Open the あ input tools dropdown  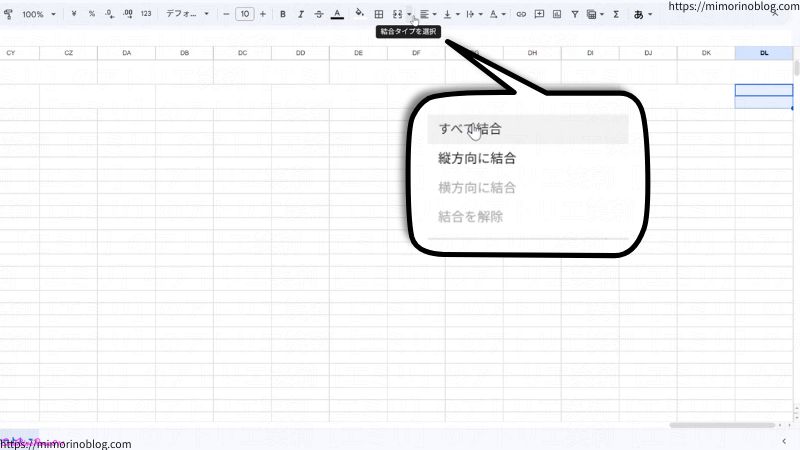642,14
